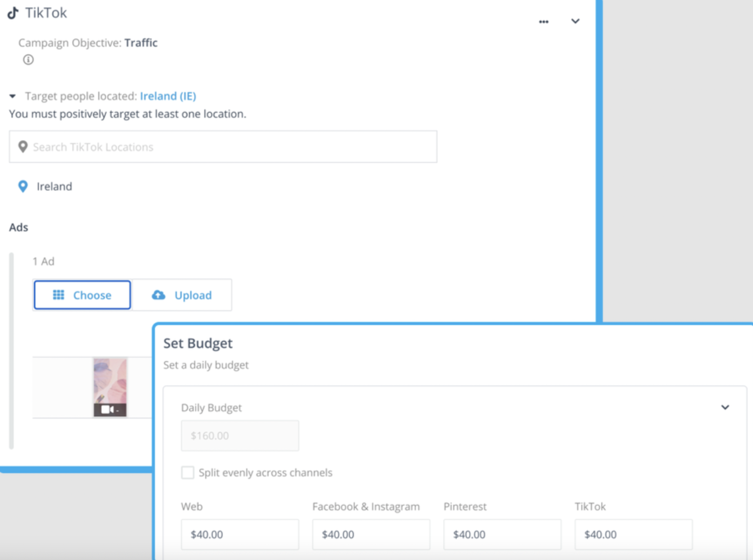The image size is (753, 560).
Task: Click the Search TikTok Locations field
Action: pyautogui.click(x=223, y=147)
